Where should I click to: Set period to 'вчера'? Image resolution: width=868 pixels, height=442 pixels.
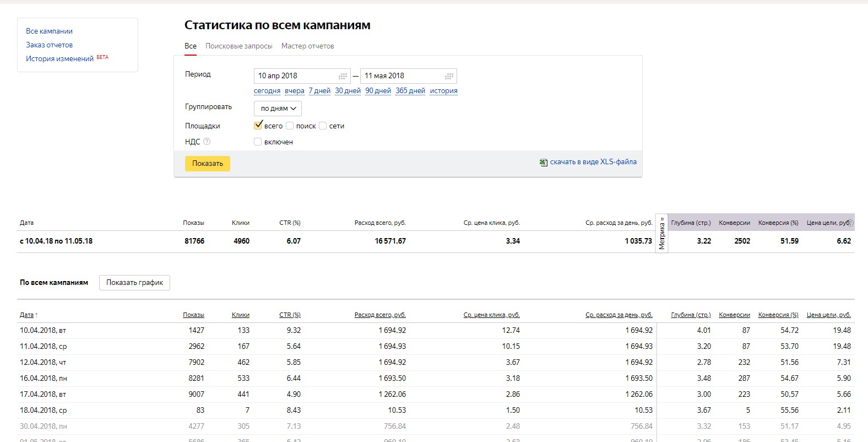click(295, 90)
